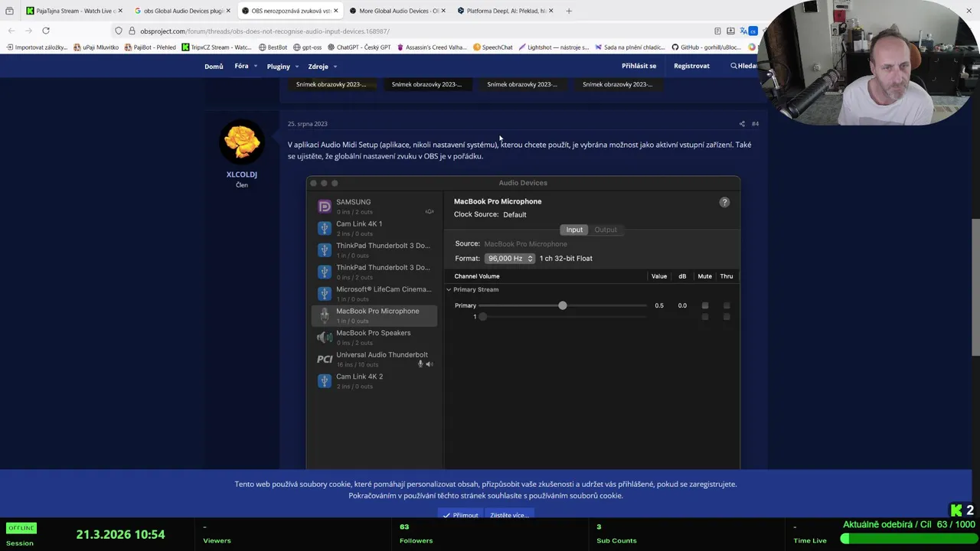
Task: Select the Input segment button
Action: tap(574, 230)
